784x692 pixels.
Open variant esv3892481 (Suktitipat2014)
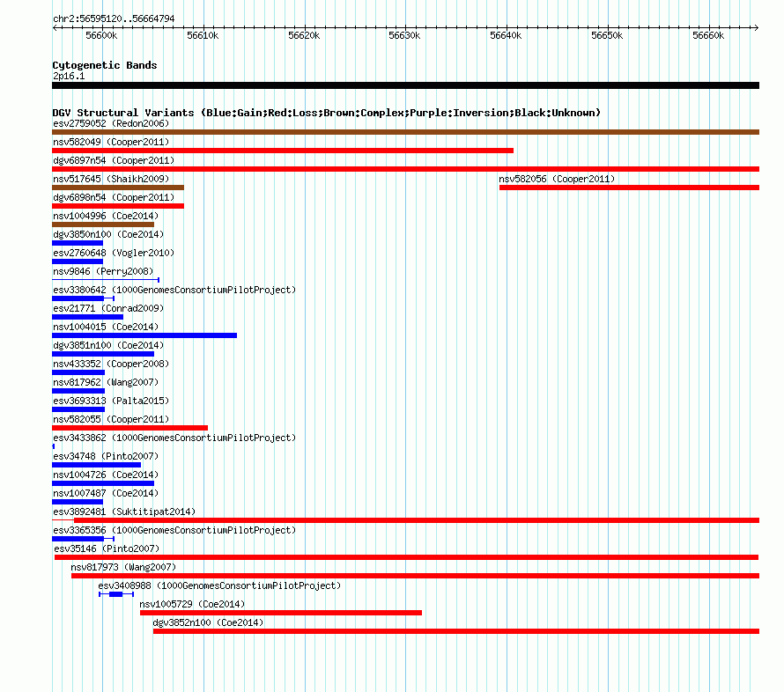pos(124,512)
